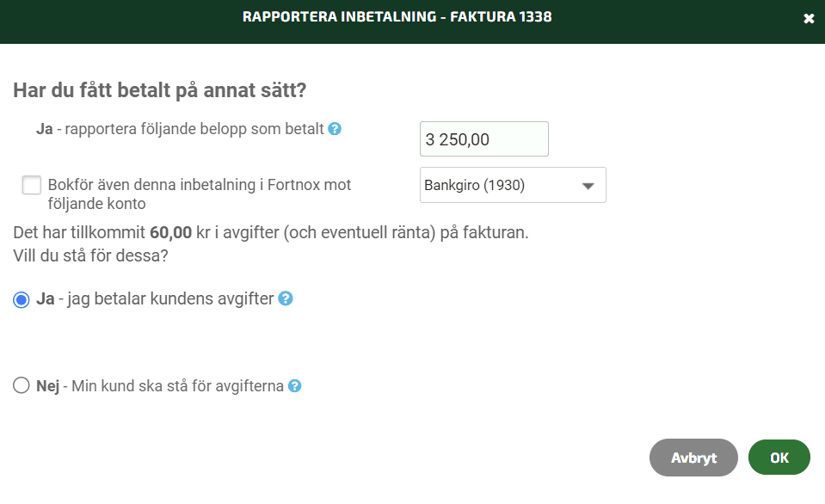Image resolution: width=825 pixels, height=504 pixels.
Task: Click the 'Nej - Min kund ska stå för avgifterna' label
Action: pos(160,386)
